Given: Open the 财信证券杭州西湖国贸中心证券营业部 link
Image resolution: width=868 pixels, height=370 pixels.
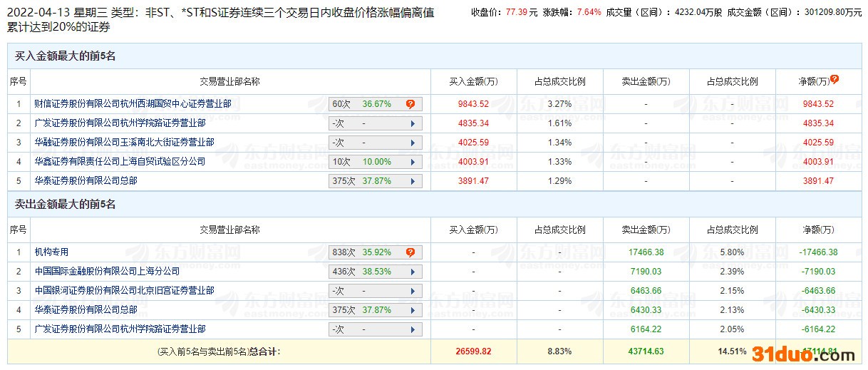Looking at the screenshot, I should (x=133, y=104).
